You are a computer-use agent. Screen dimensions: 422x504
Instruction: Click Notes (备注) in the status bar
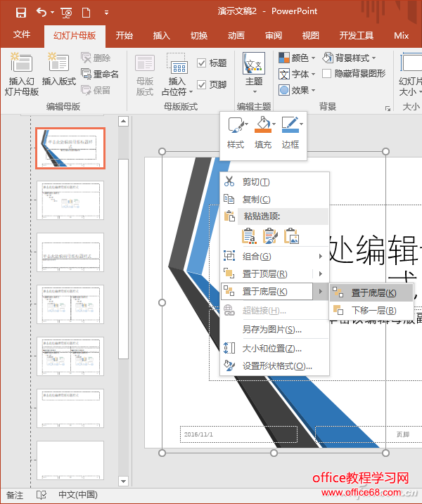pyautogui.click(x=14, y=495)
